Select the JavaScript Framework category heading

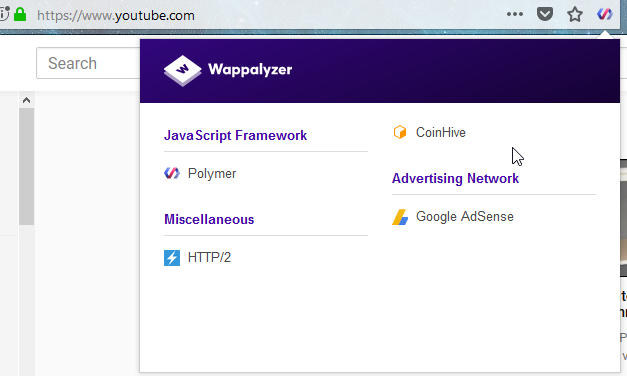coord(236,136)
